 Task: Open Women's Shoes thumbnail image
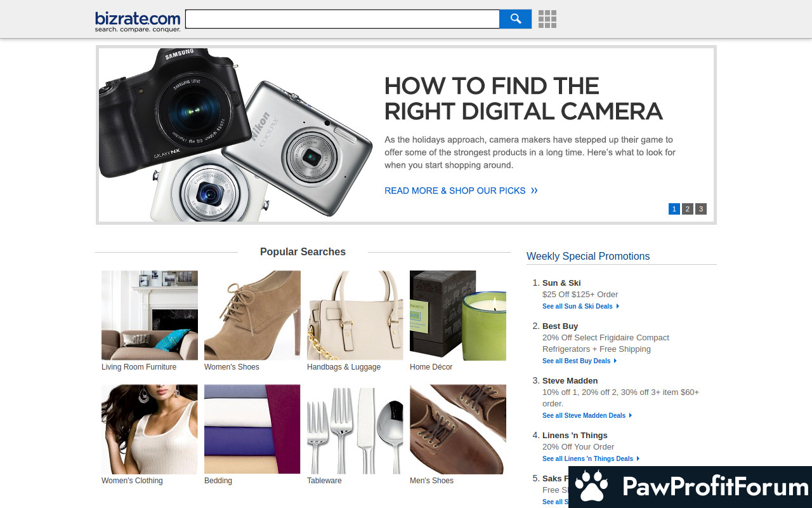click(252, 316)
